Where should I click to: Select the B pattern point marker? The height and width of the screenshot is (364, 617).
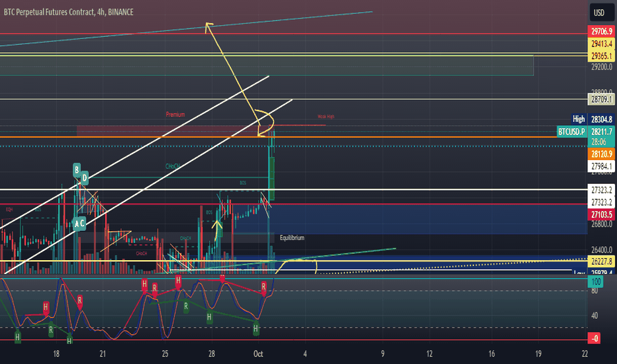[x=77, y=170]
